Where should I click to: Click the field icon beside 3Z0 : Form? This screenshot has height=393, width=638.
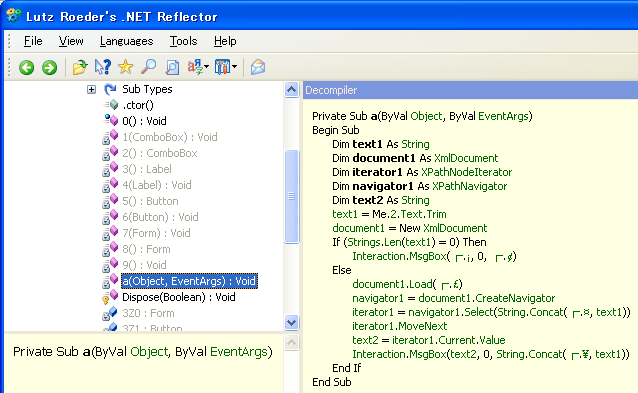[110, 313]
